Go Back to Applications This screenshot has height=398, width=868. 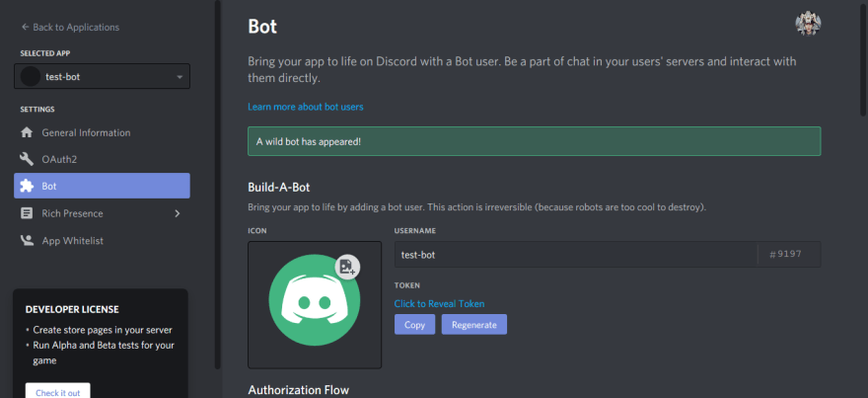tap(70, 27)
